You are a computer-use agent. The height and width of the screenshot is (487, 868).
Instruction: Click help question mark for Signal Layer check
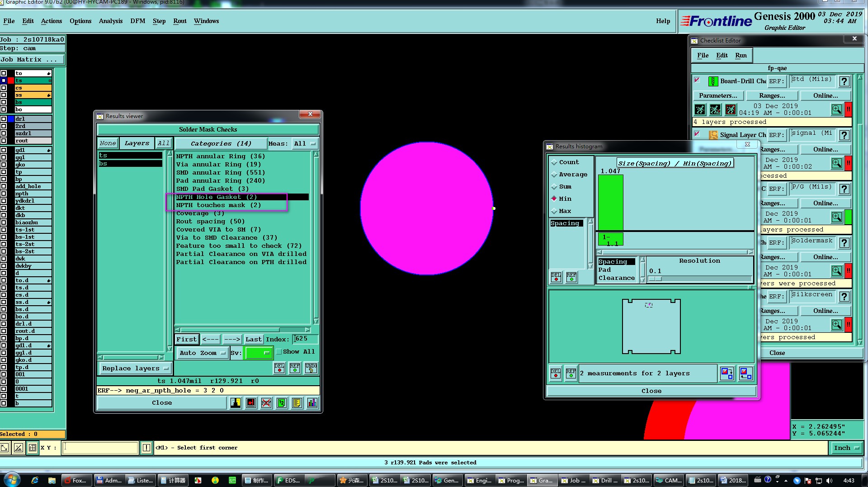click(844, 135)
